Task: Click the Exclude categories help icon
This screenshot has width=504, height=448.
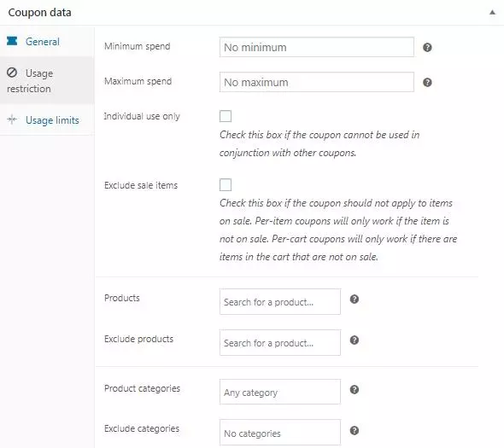Action: [x=355, y=430]
